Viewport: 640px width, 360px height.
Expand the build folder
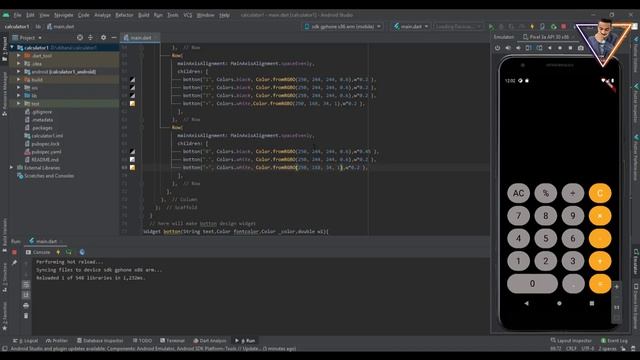[x=18, y=80]
